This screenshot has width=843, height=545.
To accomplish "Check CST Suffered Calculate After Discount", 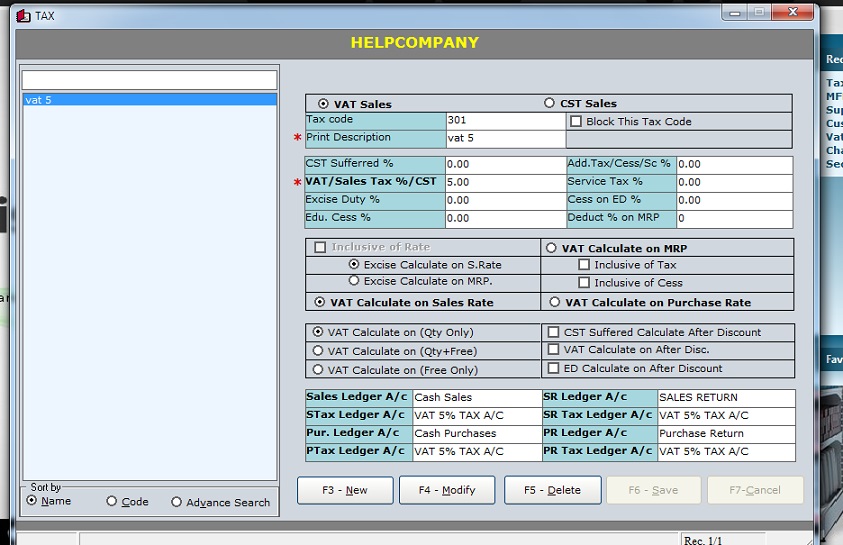I will pyautogui.click(x=553, y=332).
